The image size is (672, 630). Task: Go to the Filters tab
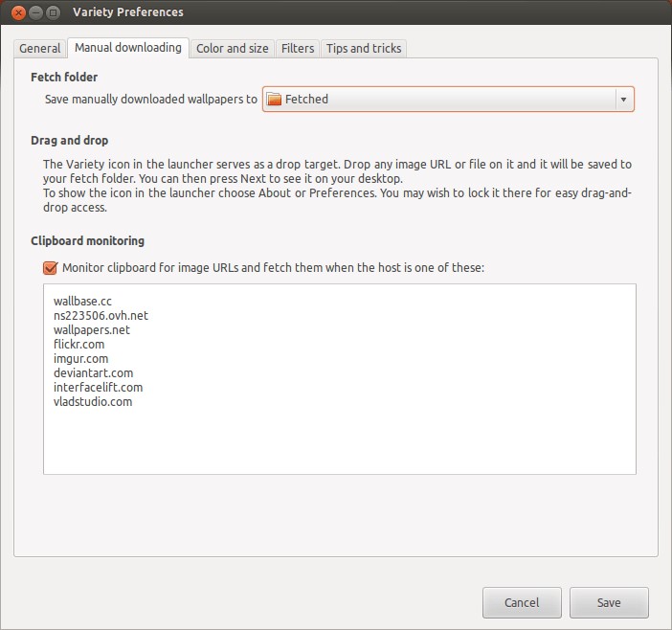click(298, 48)
